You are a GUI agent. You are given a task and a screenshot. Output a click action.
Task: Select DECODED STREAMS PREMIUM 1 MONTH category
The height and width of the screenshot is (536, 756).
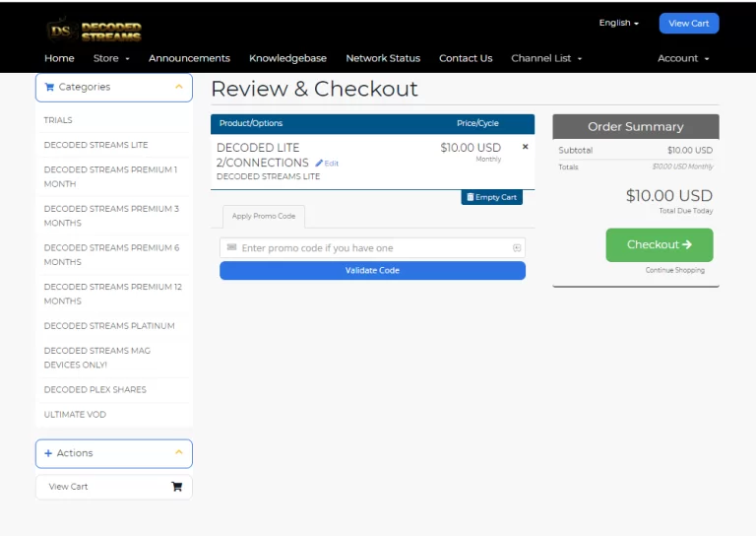[110, 176]
